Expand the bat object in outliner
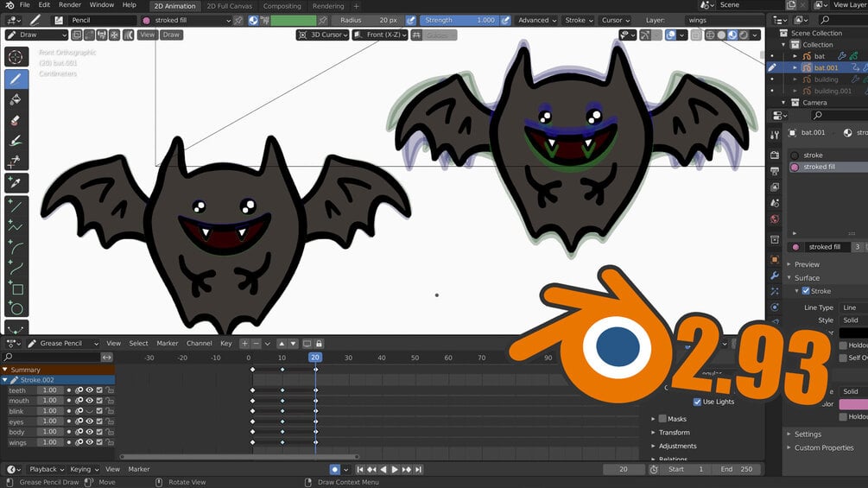 795,56
